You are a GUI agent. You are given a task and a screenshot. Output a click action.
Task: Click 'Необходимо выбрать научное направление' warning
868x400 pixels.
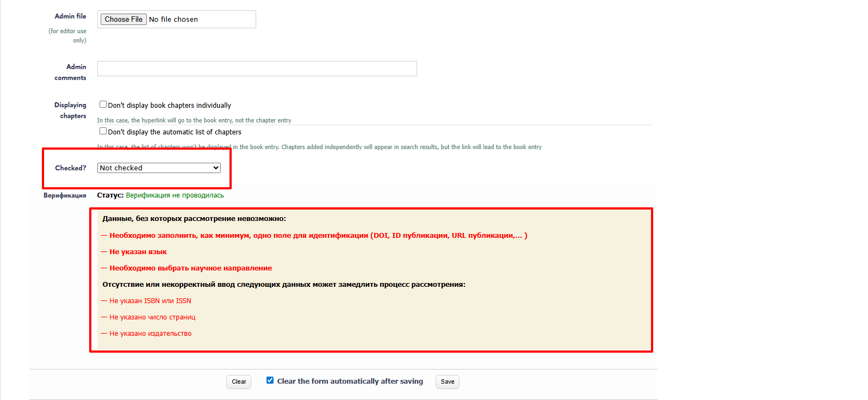190,268
